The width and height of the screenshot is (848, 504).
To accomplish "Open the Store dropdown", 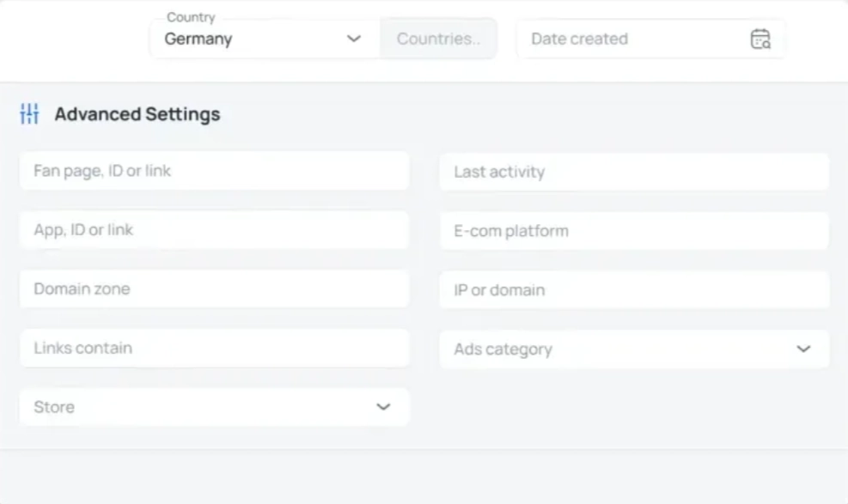I will pyautogui.click(x=214, y=407).
